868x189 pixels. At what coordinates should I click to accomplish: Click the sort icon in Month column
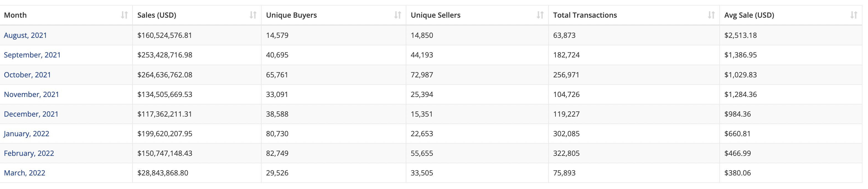(x=124, y=15)
